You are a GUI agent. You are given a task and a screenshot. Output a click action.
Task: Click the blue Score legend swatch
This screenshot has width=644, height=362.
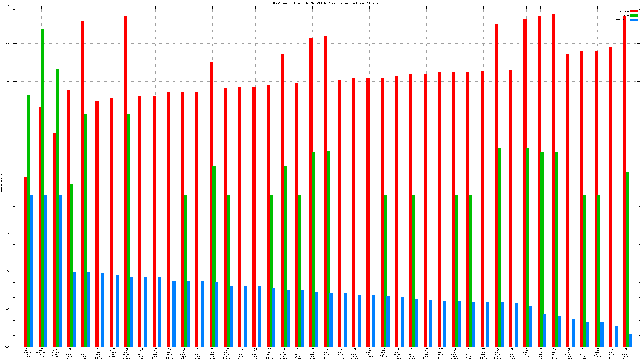tap(634, 20)
